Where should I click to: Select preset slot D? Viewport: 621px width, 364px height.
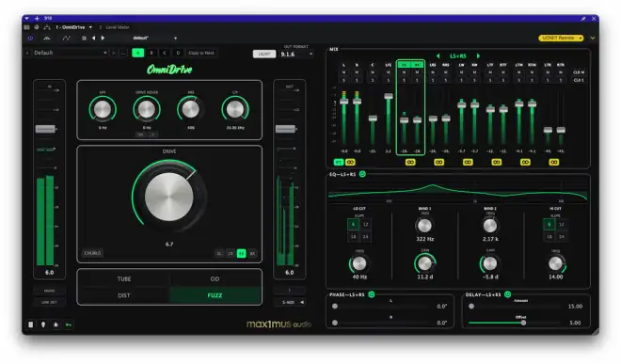pyautogui.click(x=178, y=53)
